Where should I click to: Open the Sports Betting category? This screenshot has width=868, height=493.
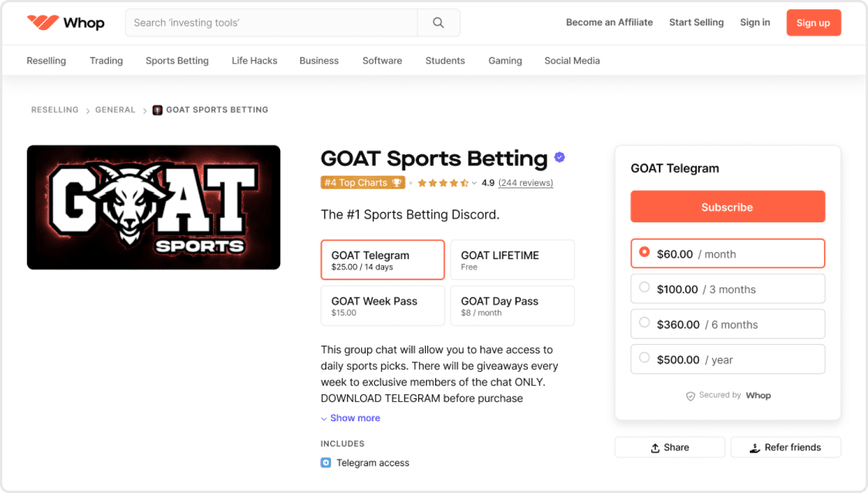pos(177,61)
